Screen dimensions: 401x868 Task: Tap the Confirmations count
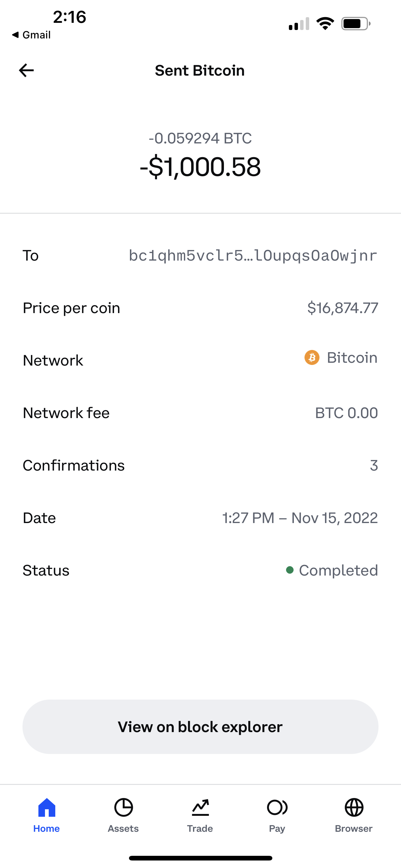374,465
